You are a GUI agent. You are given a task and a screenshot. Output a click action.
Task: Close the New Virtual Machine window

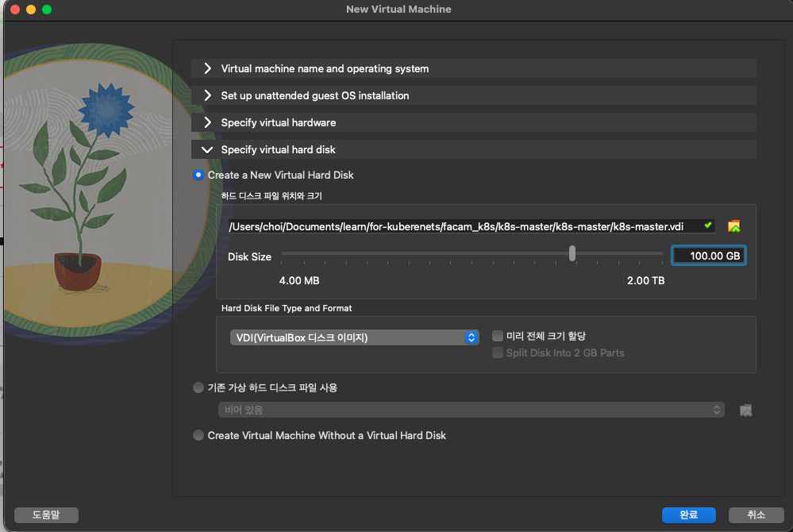(15, 10)
